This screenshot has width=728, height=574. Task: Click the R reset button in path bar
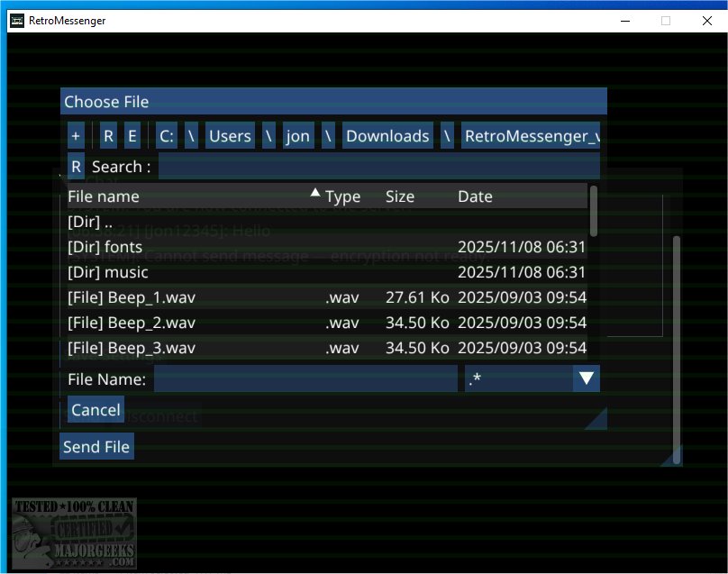108,136
